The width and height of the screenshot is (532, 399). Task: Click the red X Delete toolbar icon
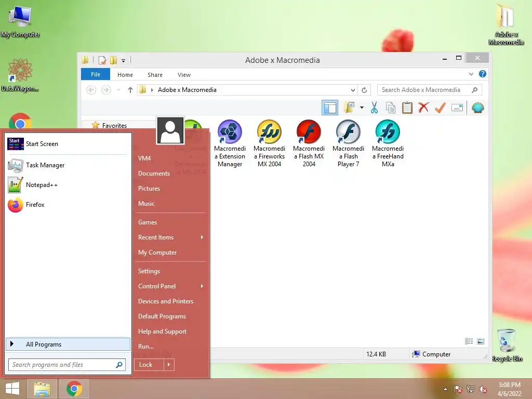coord(423,108)
